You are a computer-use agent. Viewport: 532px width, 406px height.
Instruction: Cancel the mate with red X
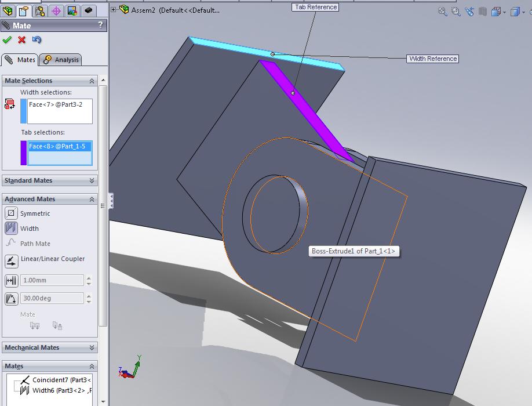tap(21, 39)
